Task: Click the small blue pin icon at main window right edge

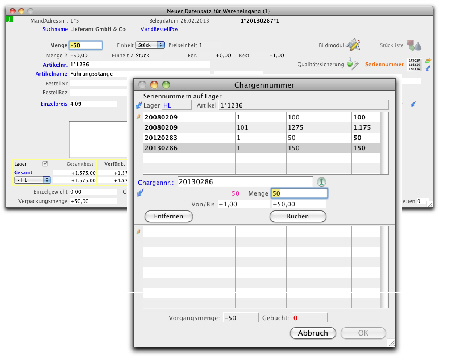Action: (x=413, y=104)
